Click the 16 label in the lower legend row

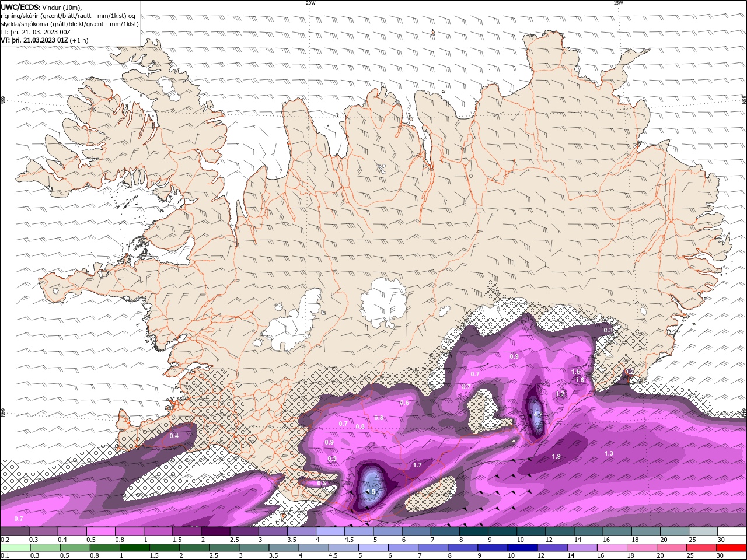tap(601, 555)
